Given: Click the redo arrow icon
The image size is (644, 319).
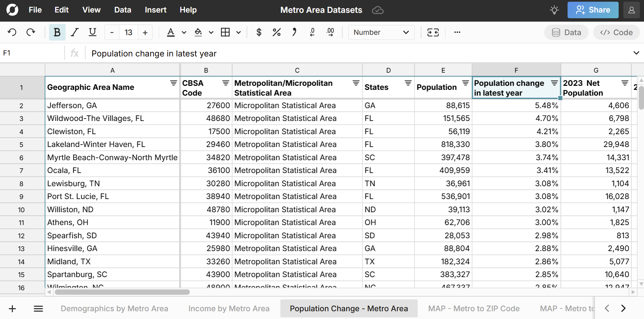Looking at the screenshot, I should pos(31,32).
